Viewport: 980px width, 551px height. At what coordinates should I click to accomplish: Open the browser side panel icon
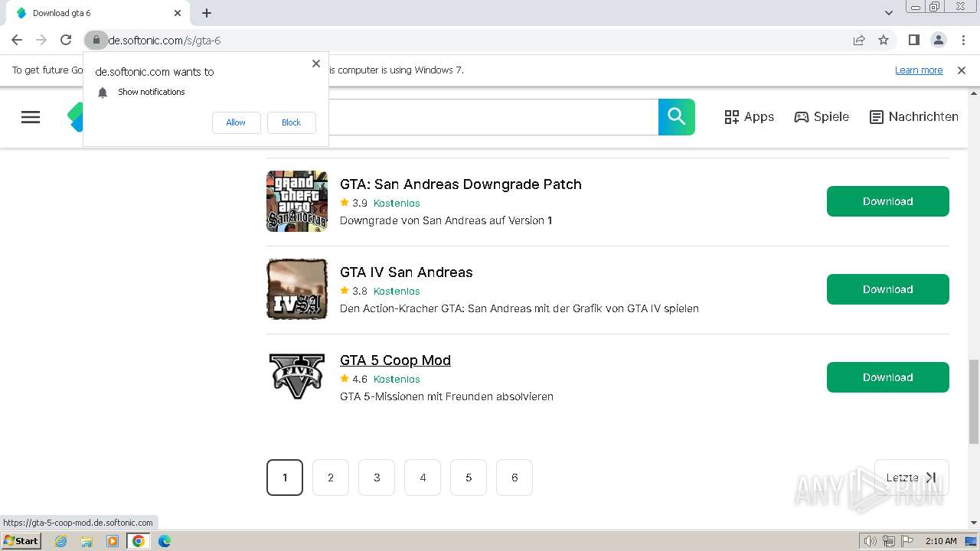tap(913, 40)
